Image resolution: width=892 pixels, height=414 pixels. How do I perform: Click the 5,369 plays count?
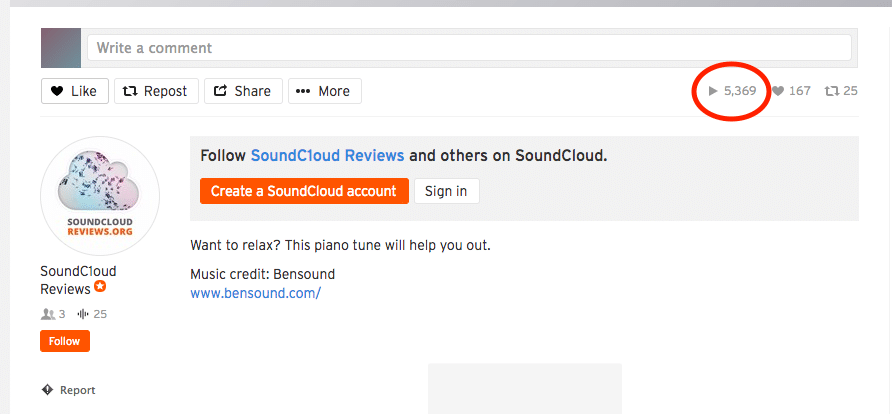(732, 91)
